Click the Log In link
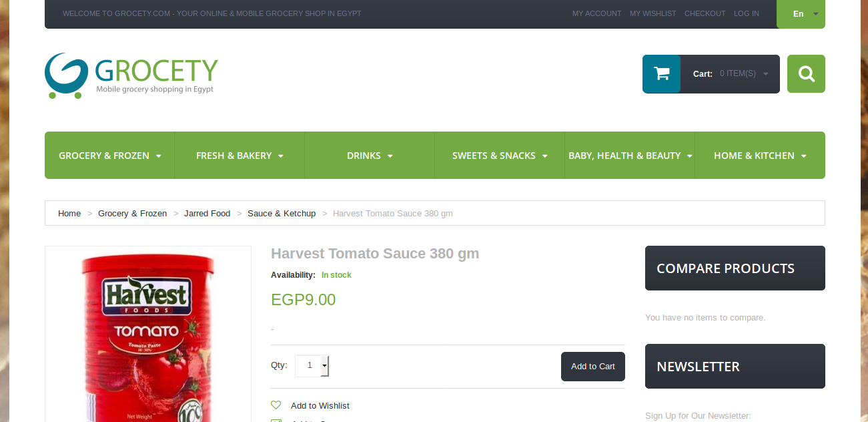Image resolution: width=868 pixels, height=422 pixels. [746, 13]
